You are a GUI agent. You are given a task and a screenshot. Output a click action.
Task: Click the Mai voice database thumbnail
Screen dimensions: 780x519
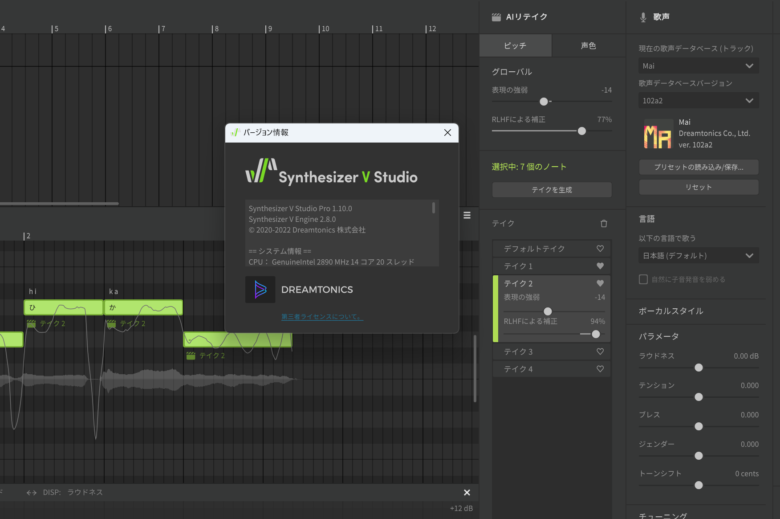657,135
